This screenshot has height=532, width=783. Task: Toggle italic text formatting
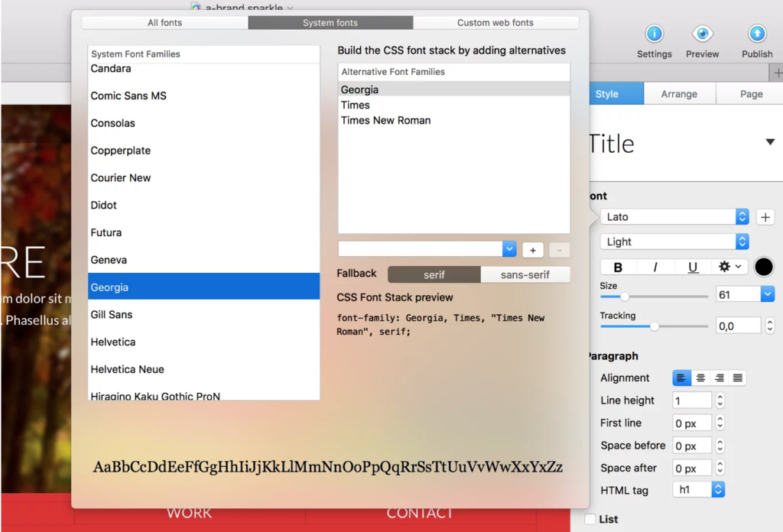click(655, 267)
